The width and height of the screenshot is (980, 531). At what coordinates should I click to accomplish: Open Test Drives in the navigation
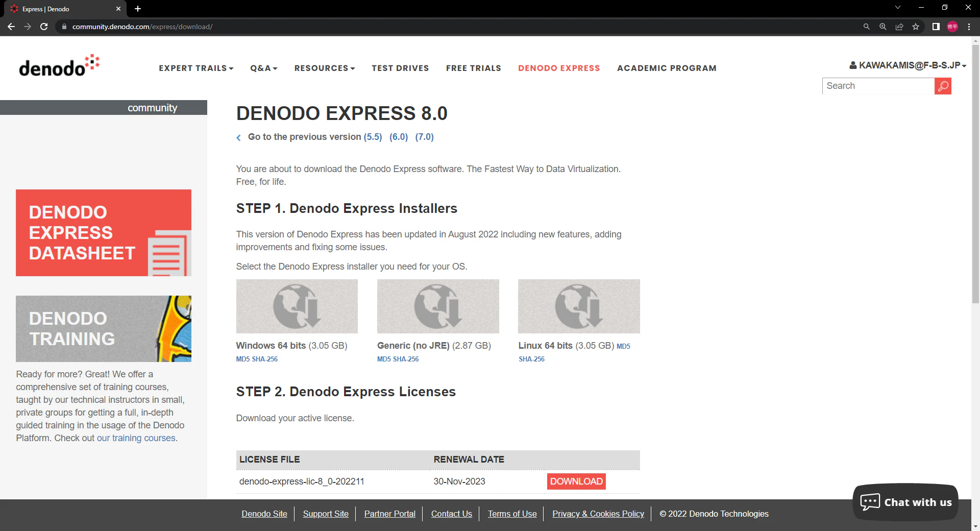[x=400, y=68]
